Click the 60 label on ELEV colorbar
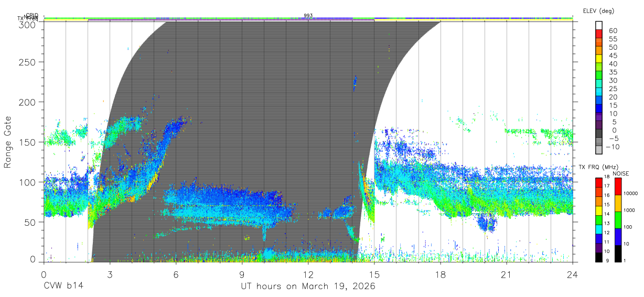The height and width of the screenshot is (297, 644). [x=613, y=31]
